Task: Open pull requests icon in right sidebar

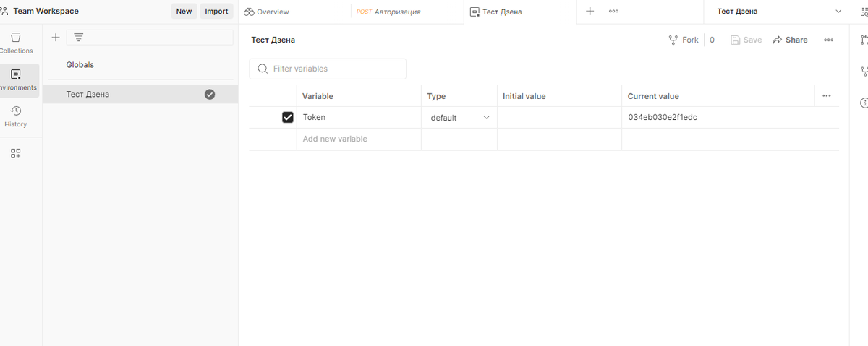Action: pyautogui.click(x=863, y=40)
